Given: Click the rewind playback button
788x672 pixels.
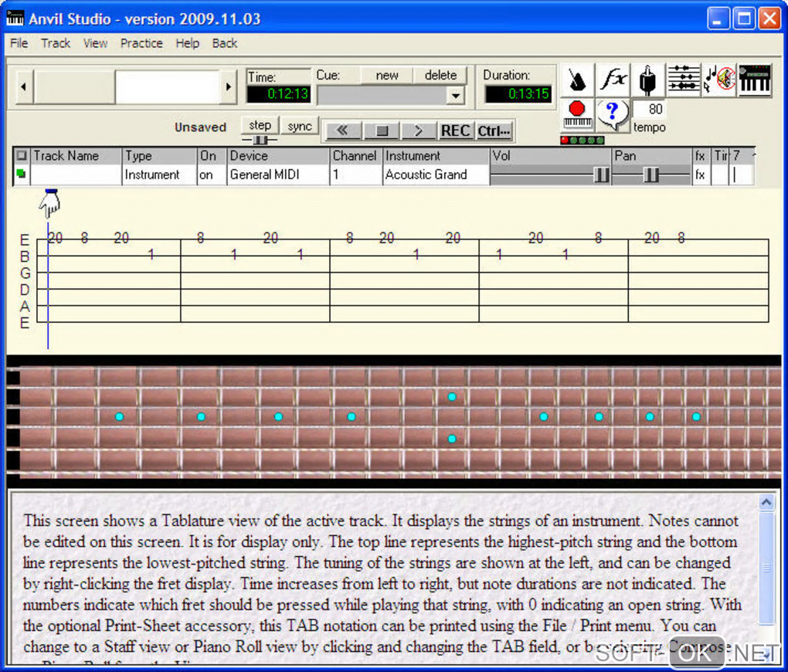Looking at the screenshot, I should (342, 131).
